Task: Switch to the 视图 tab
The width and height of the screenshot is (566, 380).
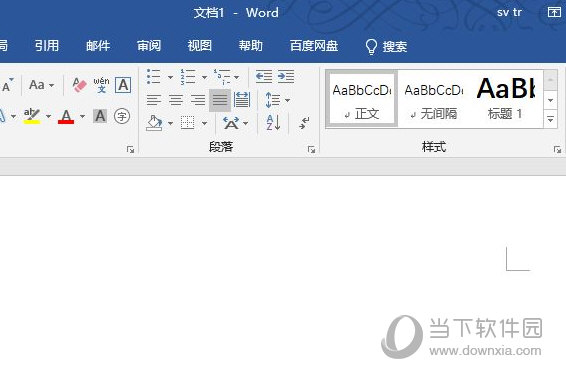Action: tap(200, 46)
